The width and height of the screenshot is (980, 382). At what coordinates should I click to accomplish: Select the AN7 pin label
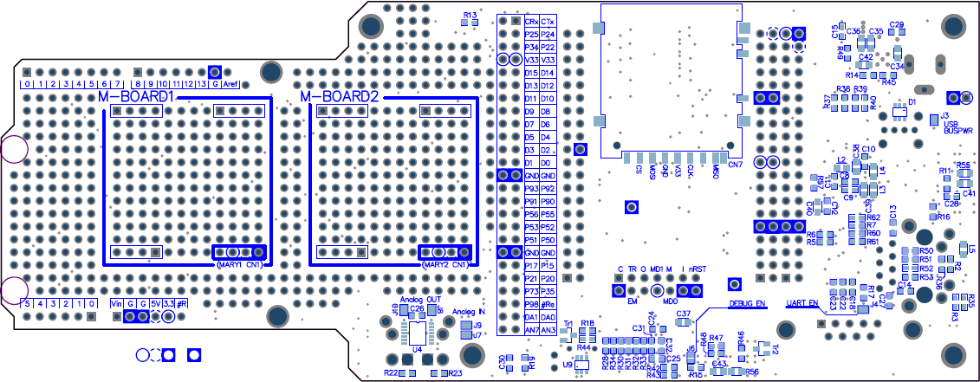(531, 330)
